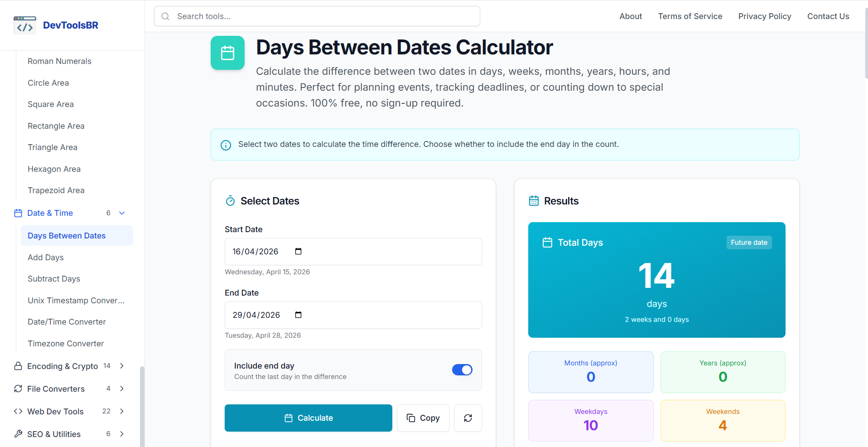Image resolution: width=868 pixels, height=447 pixels.
Task: Click the stopwatch icon next to Select Dates
Action: pyautogui.click(x=230, y=200)
